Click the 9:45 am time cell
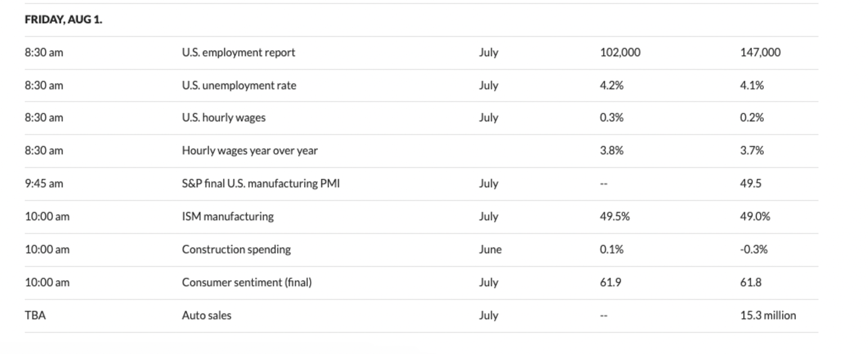Screen dimensions: 868x354 coord(44,184)
